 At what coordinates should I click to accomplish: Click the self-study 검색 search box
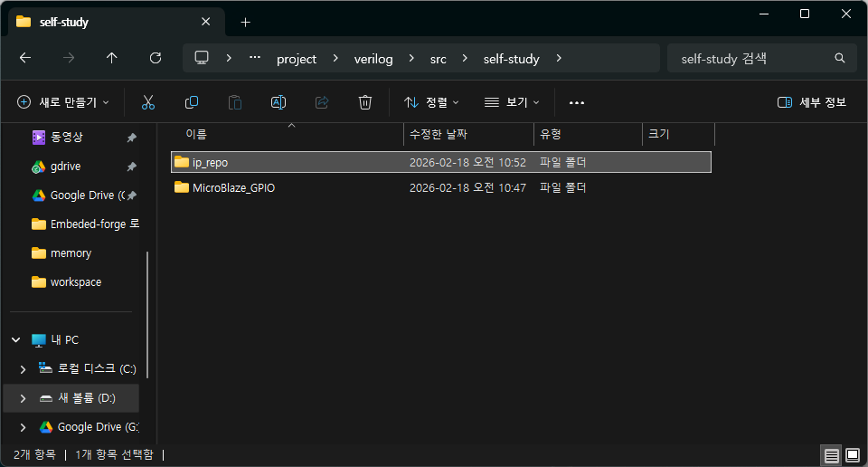click(x=750, y=59)
